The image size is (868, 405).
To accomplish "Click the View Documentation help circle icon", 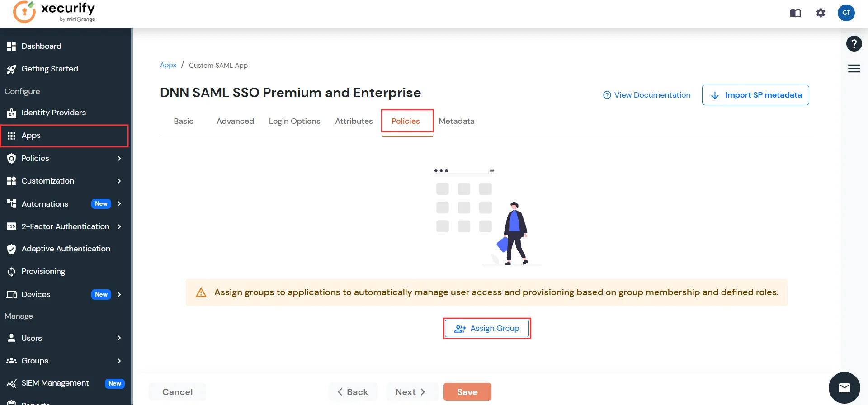I will pyautogui.click(x=607, y=95).
